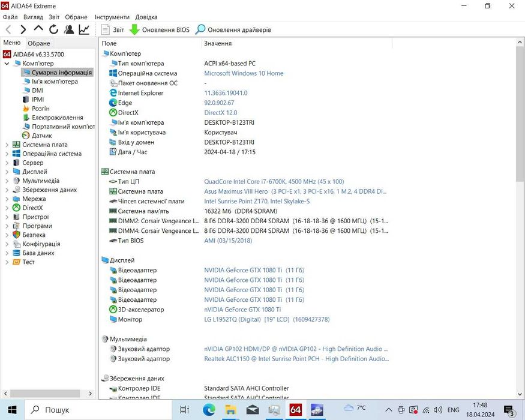Click Оновлення драйверів toolbar button

coord(233,30)
